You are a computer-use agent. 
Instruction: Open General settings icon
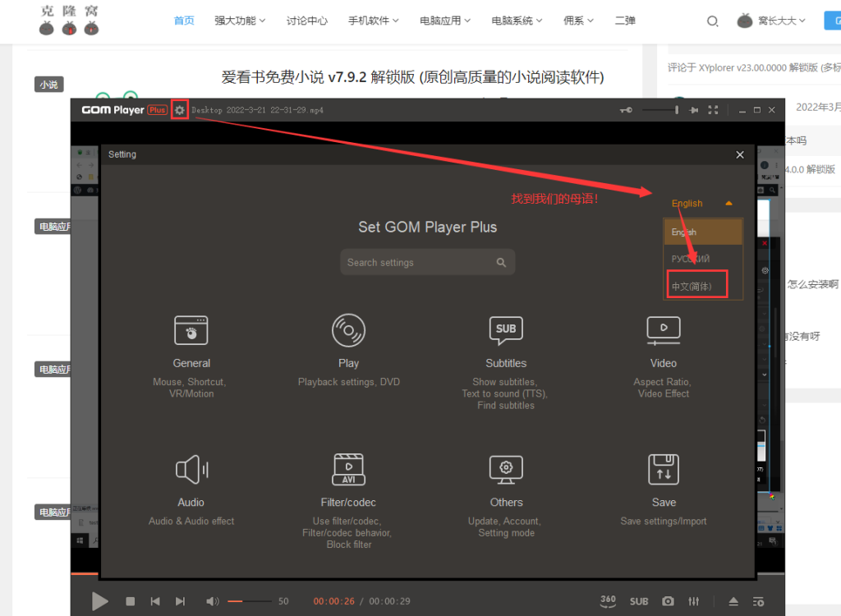click(191, 330)
